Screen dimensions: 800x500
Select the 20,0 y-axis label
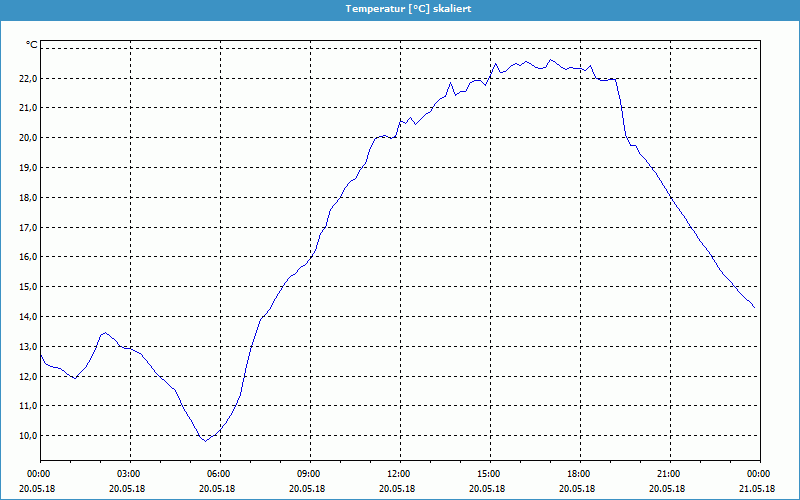pos(26,138)
